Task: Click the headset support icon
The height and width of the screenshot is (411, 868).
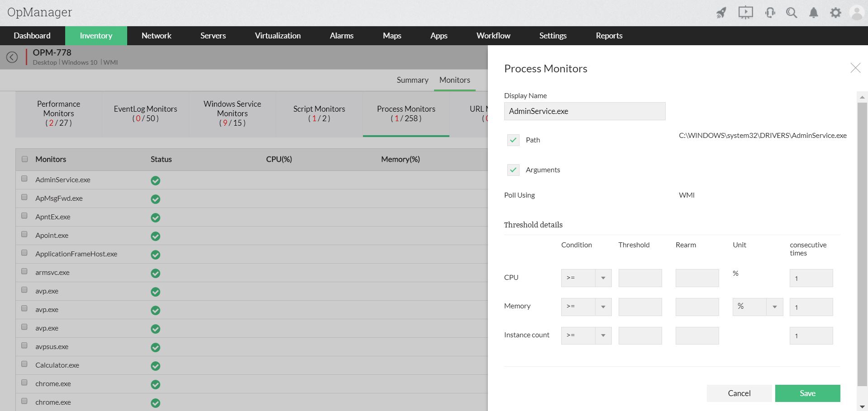Action: coord(770,13)
